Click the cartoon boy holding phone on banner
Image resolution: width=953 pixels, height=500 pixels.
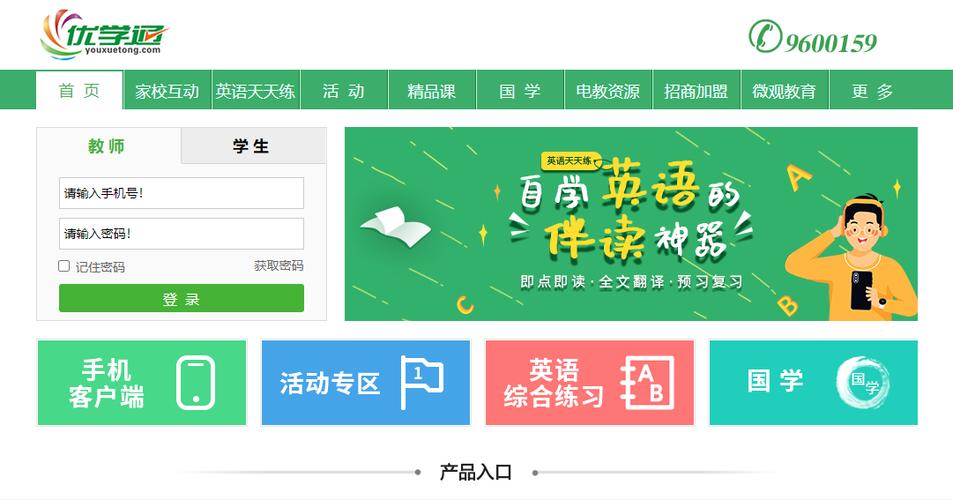pos(851,258)
